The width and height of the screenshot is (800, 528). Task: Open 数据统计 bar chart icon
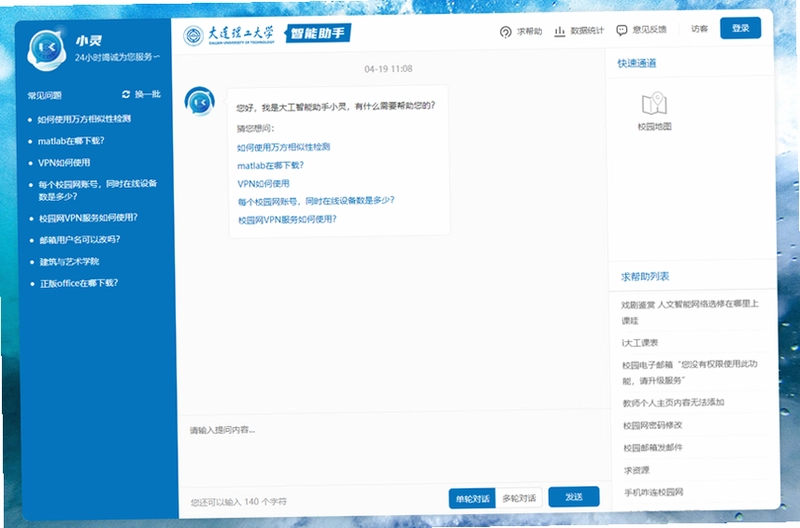[560, 32]
